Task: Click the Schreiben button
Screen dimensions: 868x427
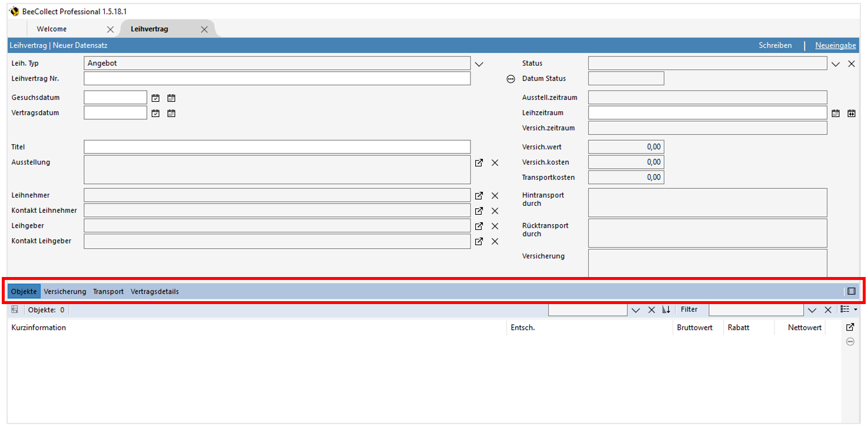Action: tap(775, 45)
